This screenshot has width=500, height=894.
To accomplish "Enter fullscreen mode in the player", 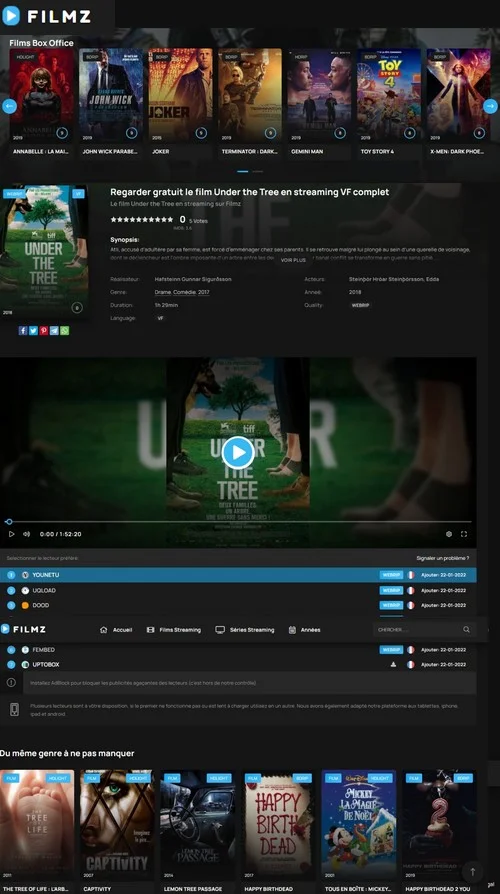I will [464, 534].
